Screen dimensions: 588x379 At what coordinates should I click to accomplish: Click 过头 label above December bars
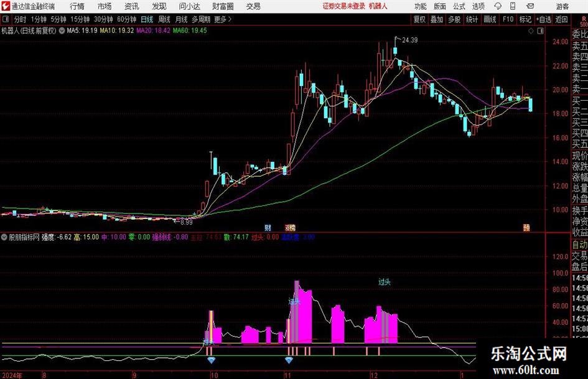385,282
